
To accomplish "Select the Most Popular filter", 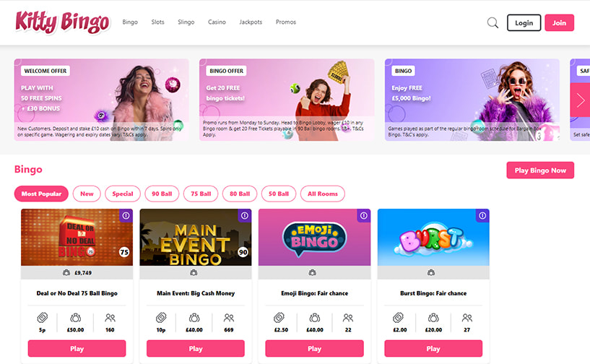I will (41, 194).
